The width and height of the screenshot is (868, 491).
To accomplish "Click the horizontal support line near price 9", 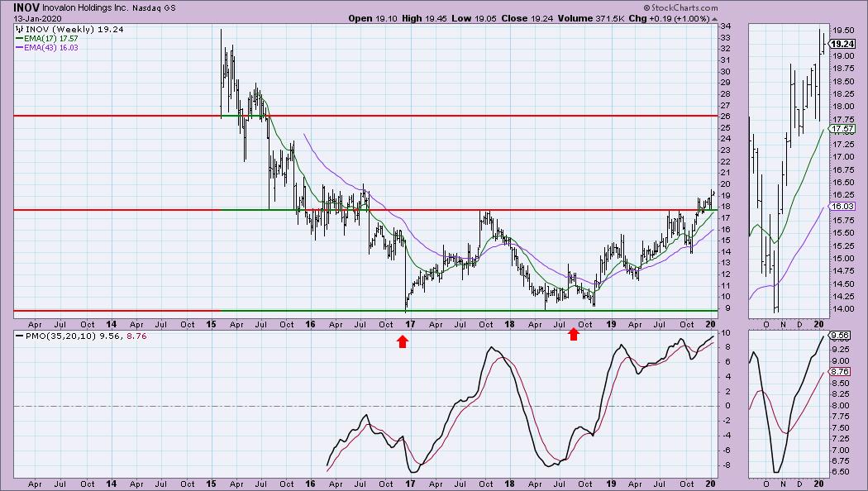I will (x=365, y=311).
